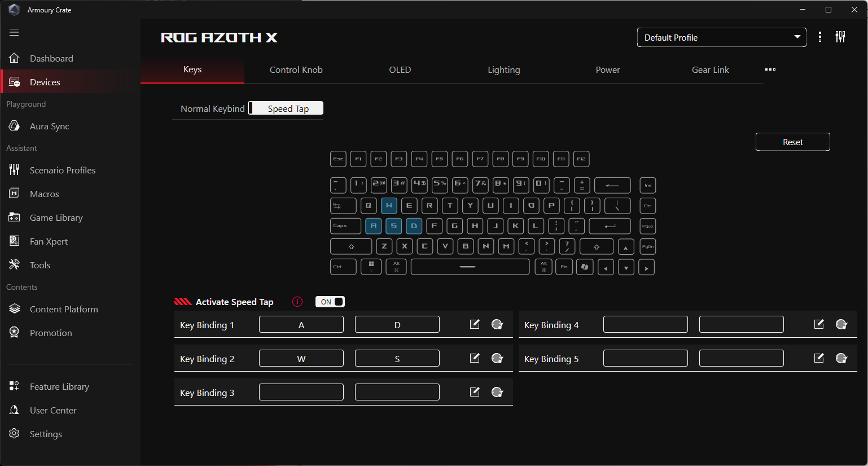Click the edit icon for Key Binding 4
Viewport: 868px width, 466px height.
pos(819,324)
